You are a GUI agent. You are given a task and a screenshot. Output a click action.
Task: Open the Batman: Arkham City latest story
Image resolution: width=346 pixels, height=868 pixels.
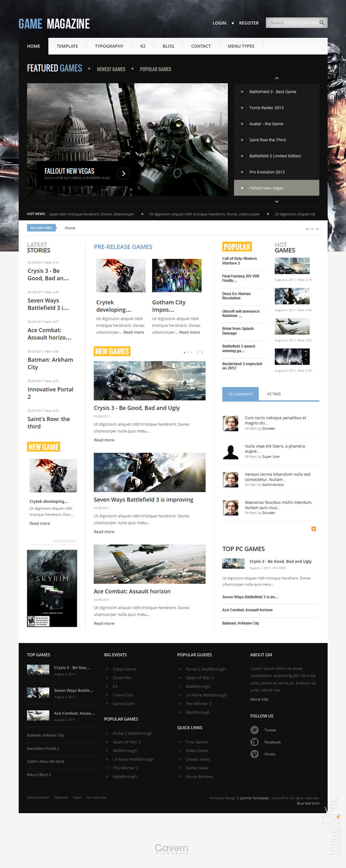[50, 363]
